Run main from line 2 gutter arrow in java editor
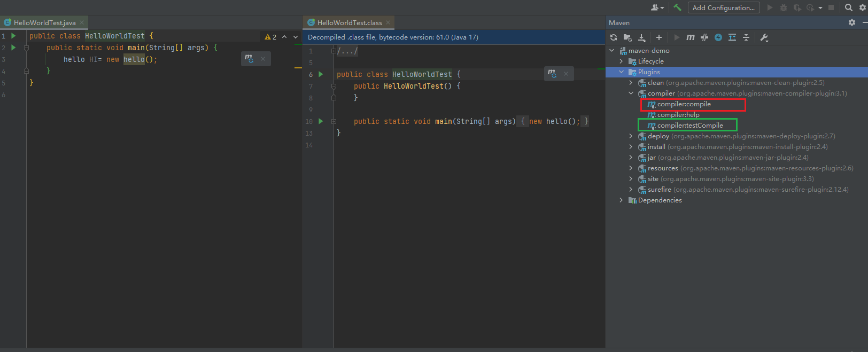Screen dimensions: 868x352 click(x=14, y=48)
